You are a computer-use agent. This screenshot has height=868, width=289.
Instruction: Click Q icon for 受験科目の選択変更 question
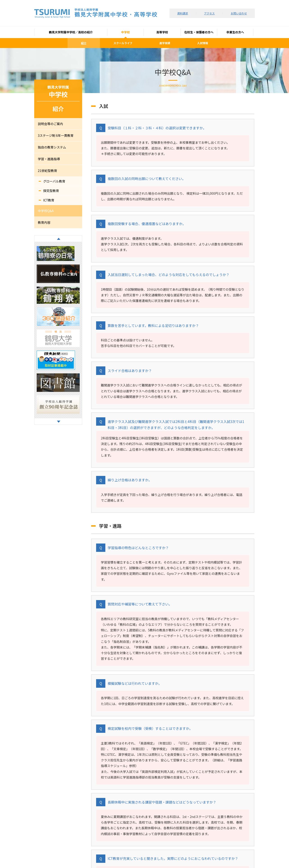coord(100,128)
